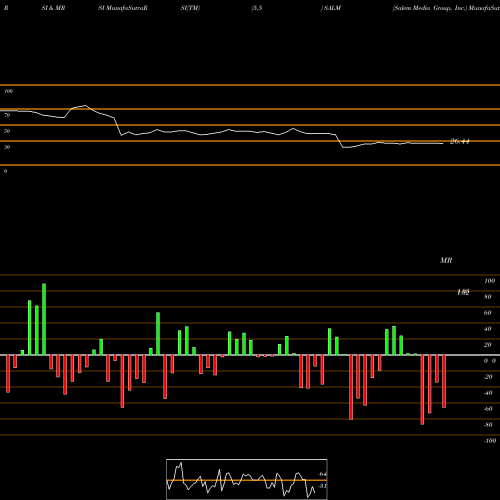Click the -60 label on the MR axis
500x500 pixels.
[488, 409]
